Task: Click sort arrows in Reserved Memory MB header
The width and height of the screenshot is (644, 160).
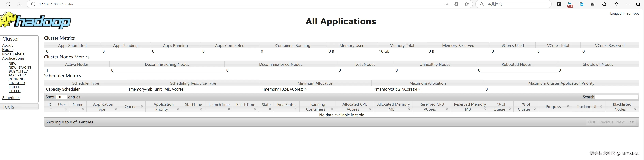Action: (485, 109)
